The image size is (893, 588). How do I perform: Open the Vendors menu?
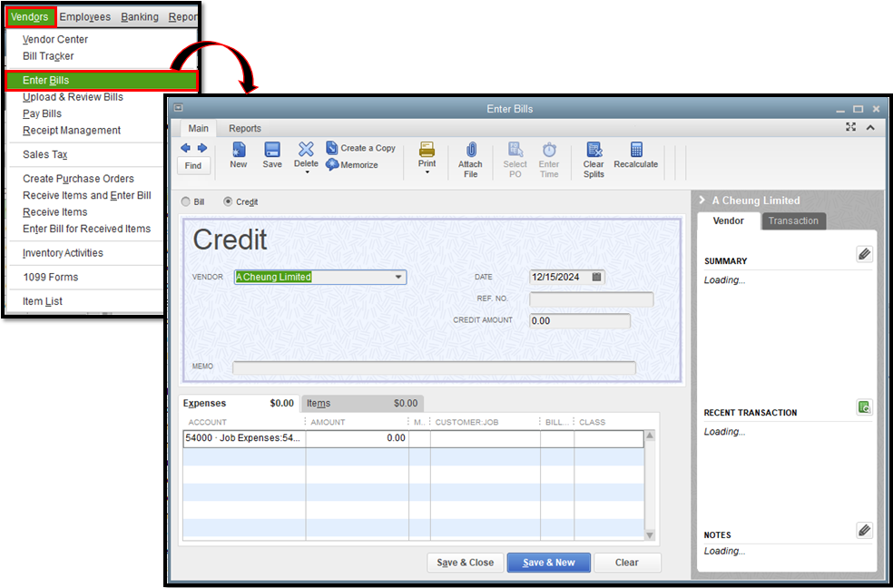point(30,16)
